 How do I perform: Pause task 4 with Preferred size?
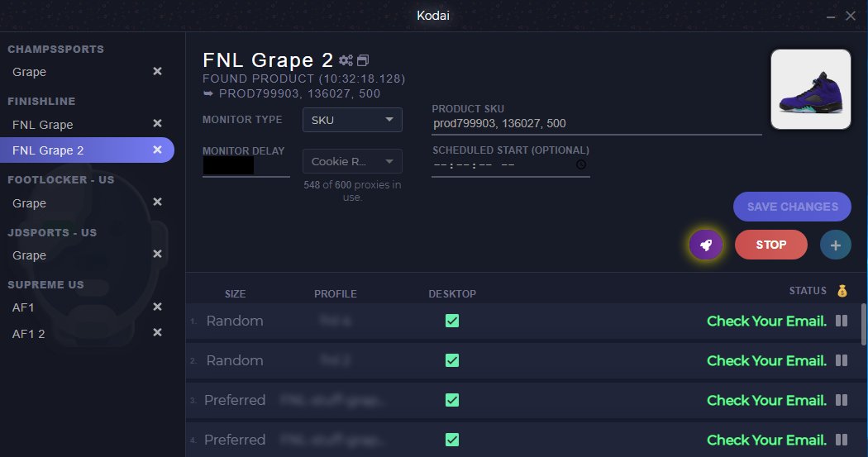pyautogui.click(x=842, y=440)
